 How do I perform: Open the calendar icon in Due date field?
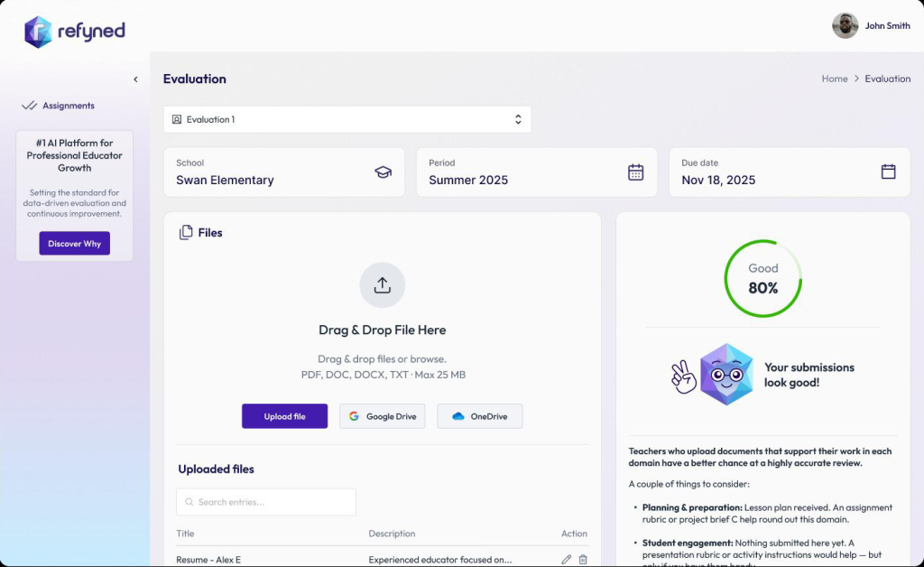click(888, 172)
